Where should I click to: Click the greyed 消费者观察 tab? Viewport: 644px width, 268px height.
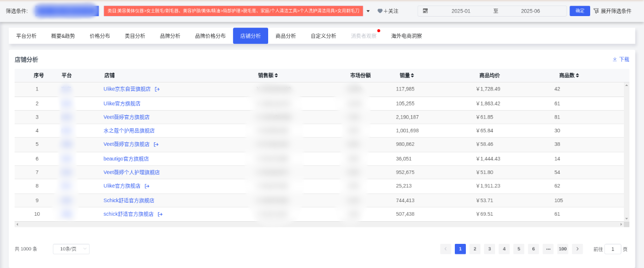364,36
